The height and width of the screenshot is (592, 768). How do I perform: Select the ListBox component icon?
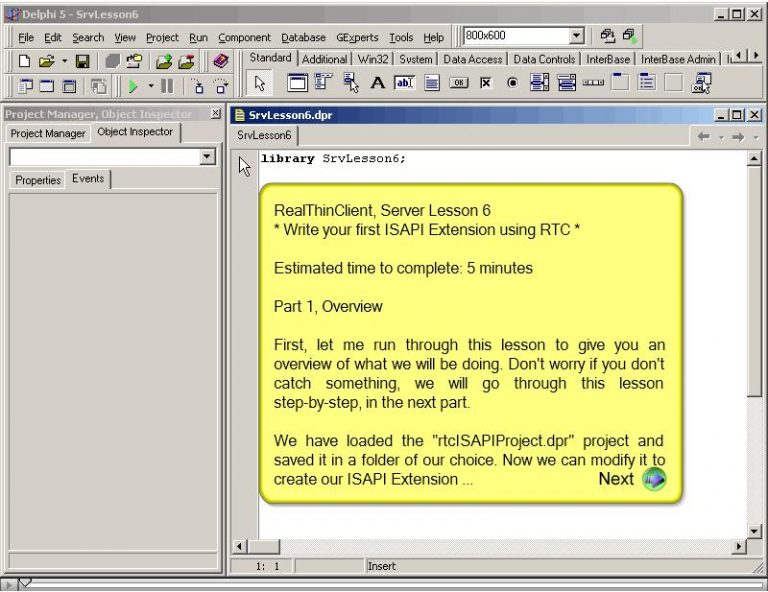[539, 83]
